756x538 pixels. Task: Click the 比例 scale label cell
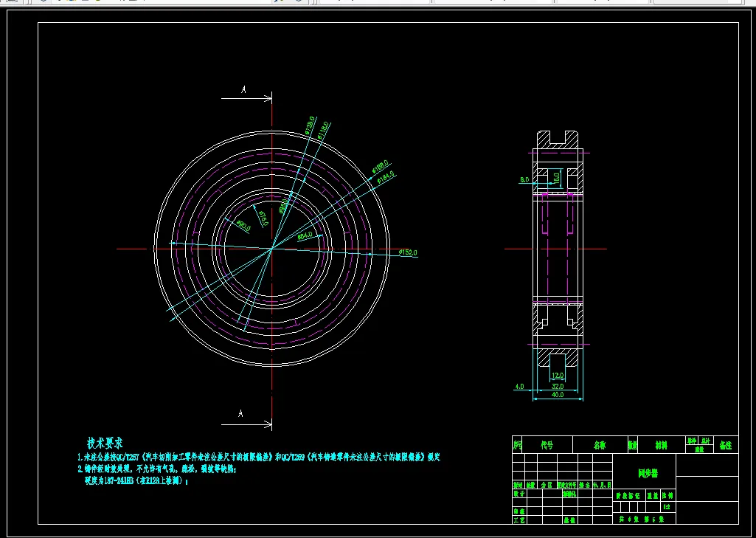click(x=667, y=495)
